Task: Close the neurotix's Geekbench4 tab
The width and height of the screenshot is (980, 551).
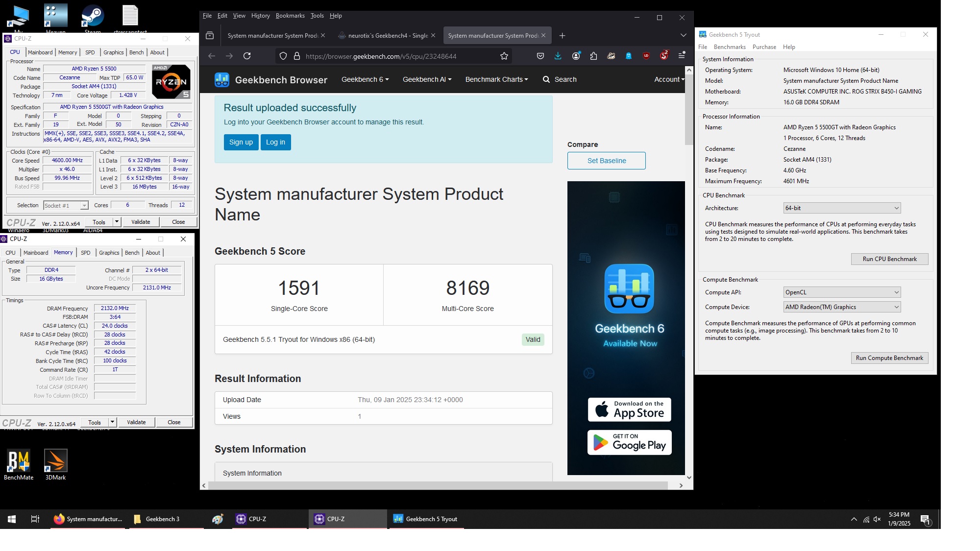Action: coord(433,36)
